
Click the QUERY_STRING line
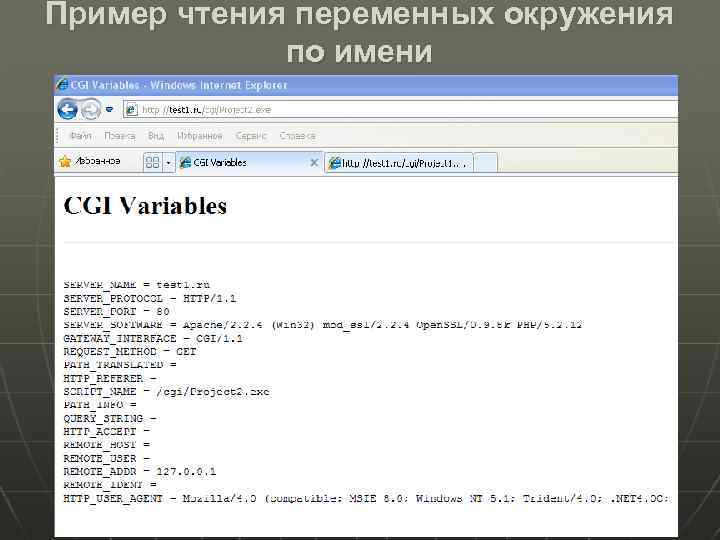(x=110, y=418)
